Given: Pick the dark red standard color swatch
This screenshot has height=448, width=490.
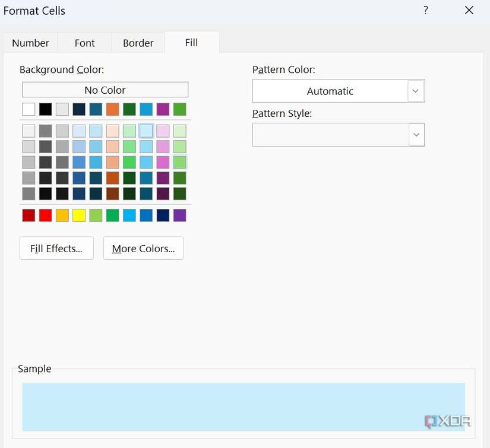Looking at the screenshot, I should pyautogui.click(x=28, y=215).
